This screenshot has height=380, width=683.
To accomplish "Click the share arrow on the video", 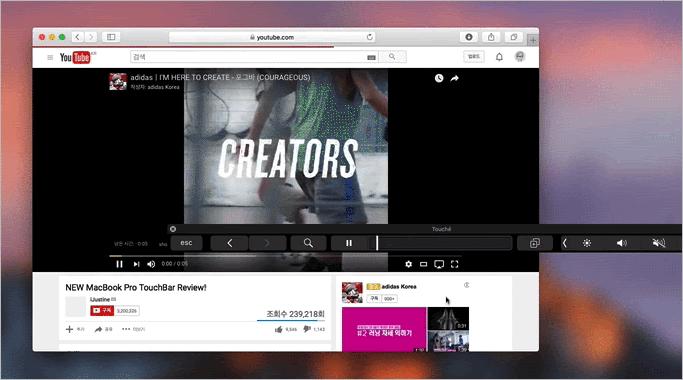I will coord(454,78).
